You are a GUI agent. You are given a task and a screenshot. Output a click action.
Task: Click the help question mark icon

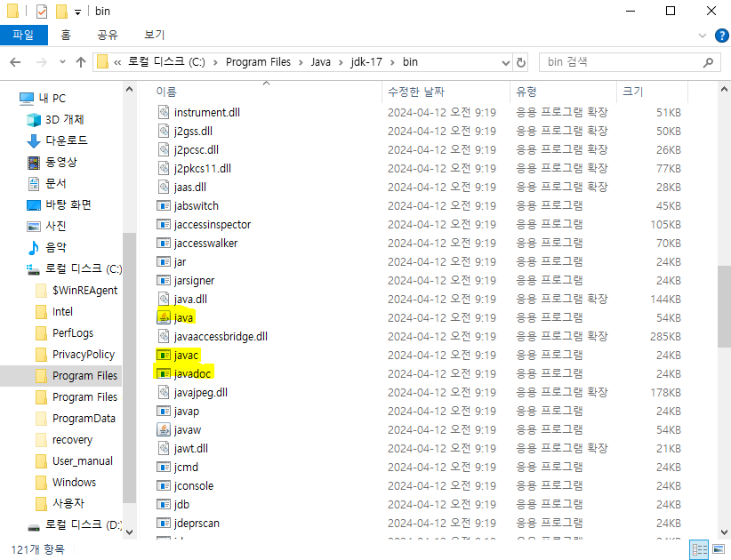(x=721, y=36)
